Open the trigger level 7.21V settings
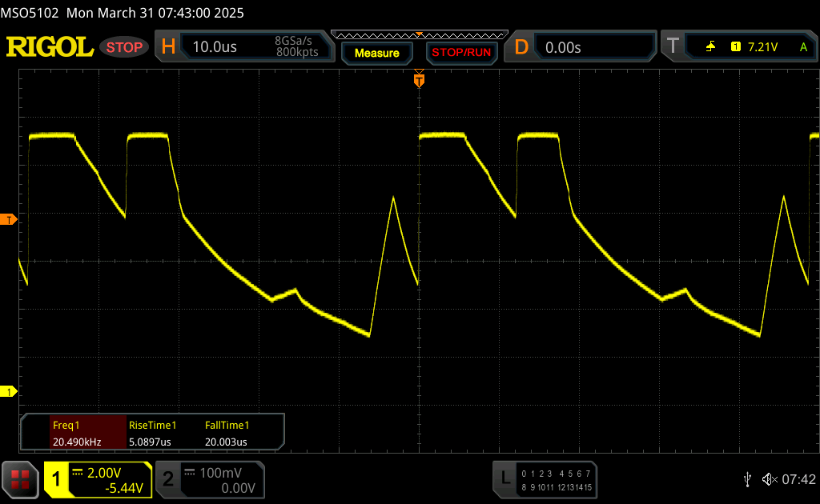The width and height of the screenshot is (820, 504). click(762, 47)
